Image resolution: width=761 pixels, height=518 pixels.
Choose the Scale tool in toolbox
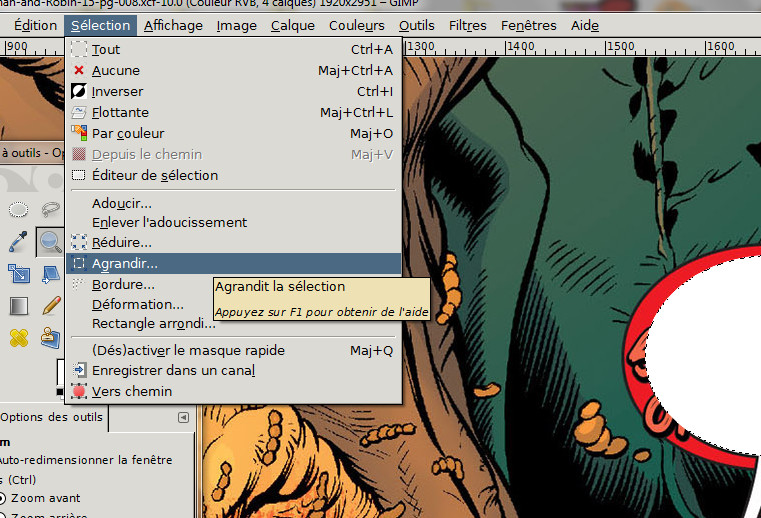coord(18,273)
